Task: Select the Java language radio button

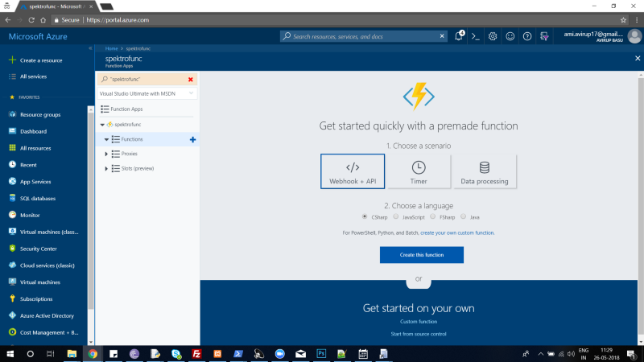Action: [x=464, y=216]
